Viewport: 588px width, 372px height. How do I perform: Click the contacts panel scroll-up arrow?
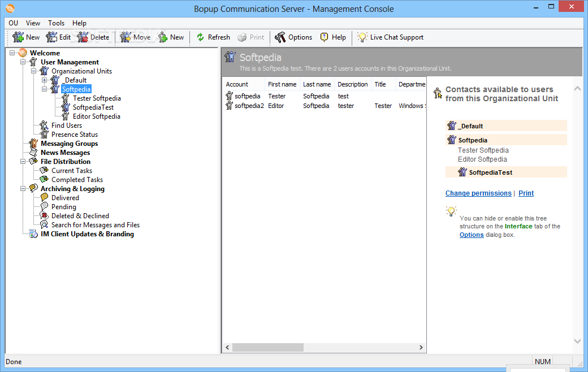(577, 89)
